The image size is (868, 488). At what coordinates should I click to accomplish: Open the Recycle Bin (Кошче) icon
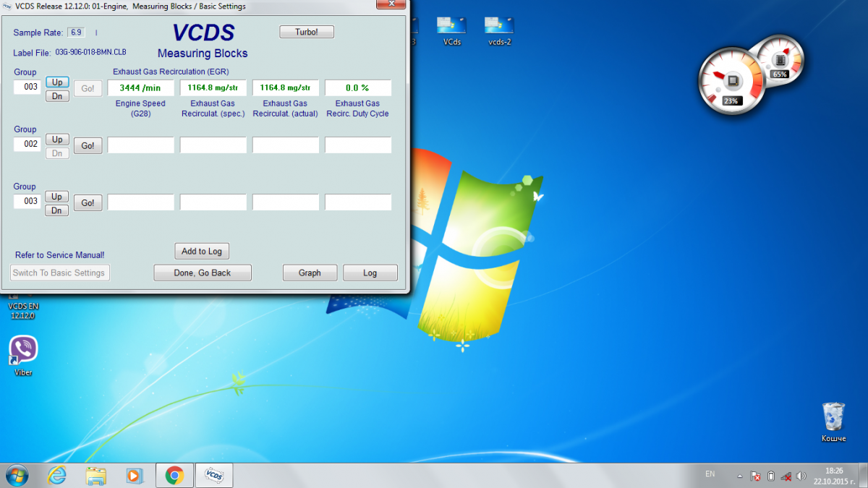(x=833, y=422)
